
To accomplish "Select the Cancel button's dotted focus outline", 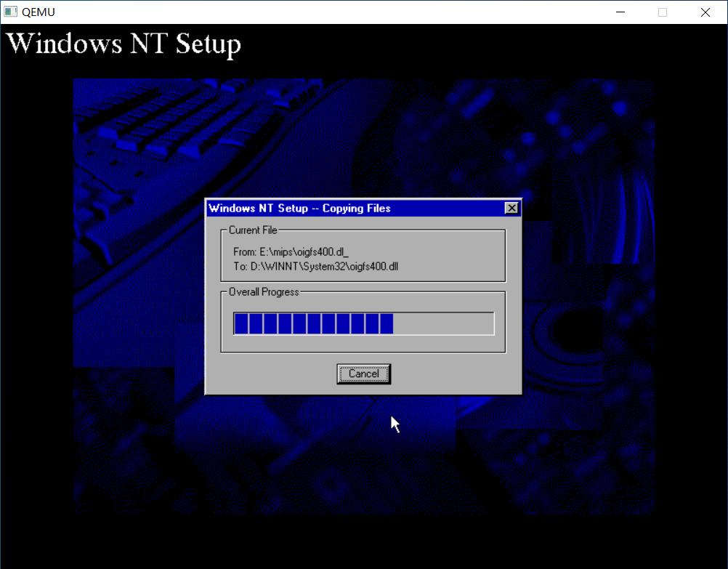I will pyautogui.click(x=363, y=374).
